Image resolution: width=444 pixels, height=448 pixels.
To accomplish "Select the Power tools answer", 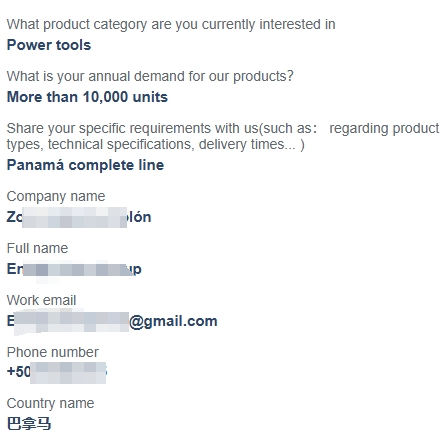I will tap(49, 45).
